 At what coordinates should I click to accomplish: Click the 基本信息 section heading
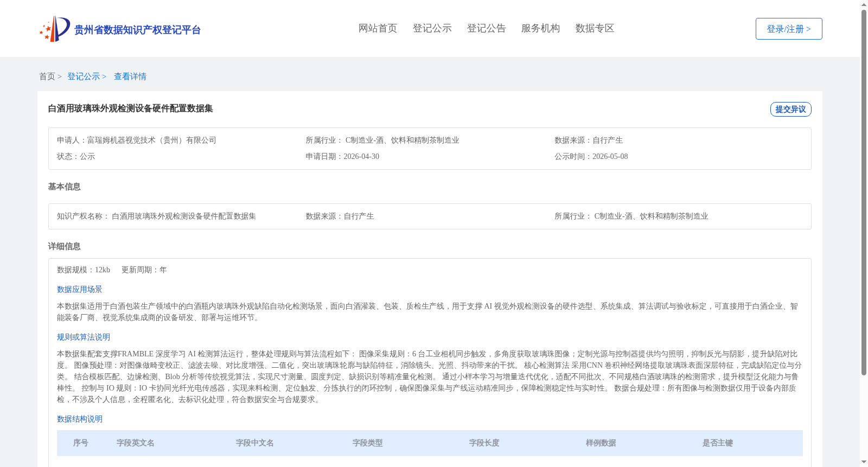pyautogui.click(x=64, y=187)
